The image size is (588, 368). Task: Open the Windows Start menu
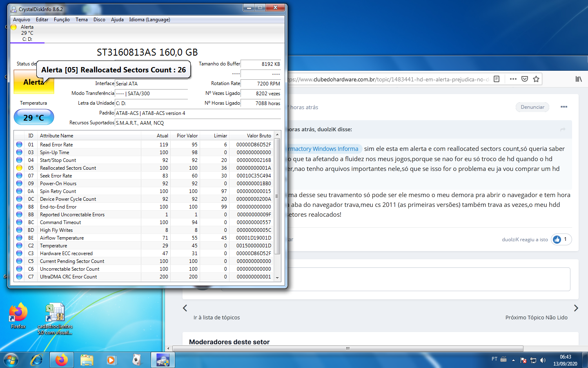pos(11,360)
